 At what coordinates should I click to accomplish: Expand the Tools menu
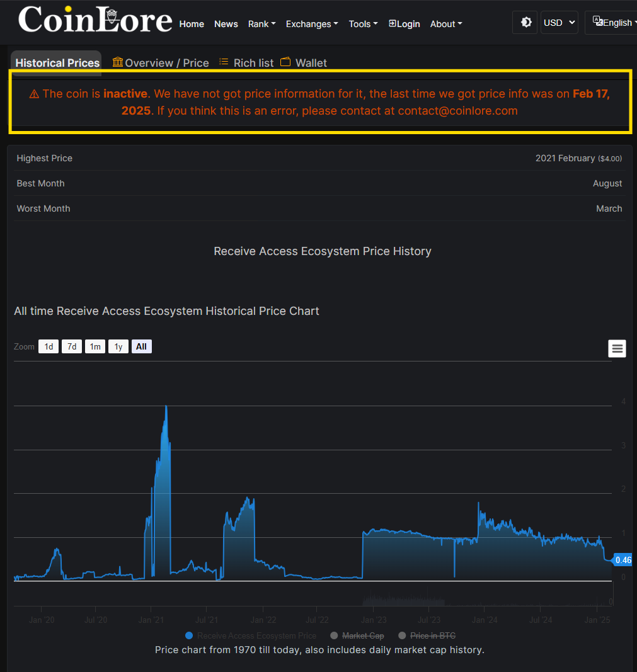coord(363,24)
